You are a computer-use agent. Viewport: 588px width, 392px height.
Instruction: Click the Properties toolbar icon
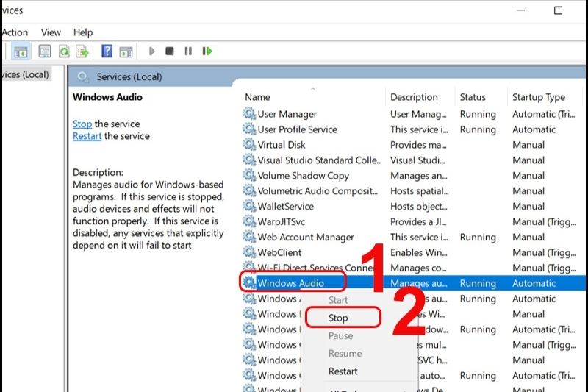(45, 51)
